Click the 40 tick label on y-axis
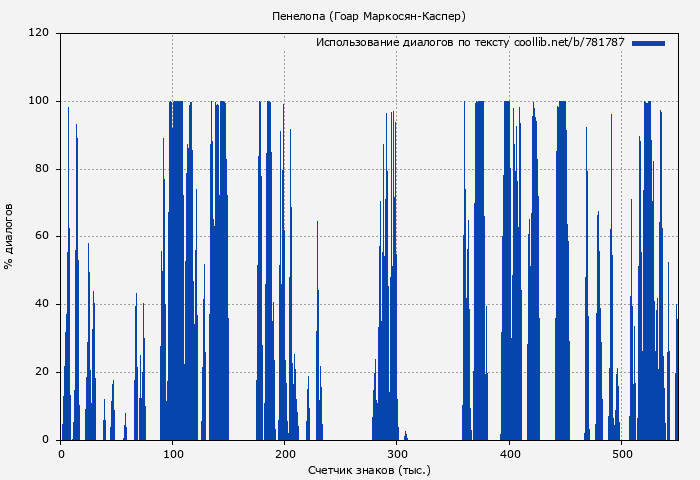The height and width of the screenshot is (480, 700). pyautogui.click(x=42, y=304)
